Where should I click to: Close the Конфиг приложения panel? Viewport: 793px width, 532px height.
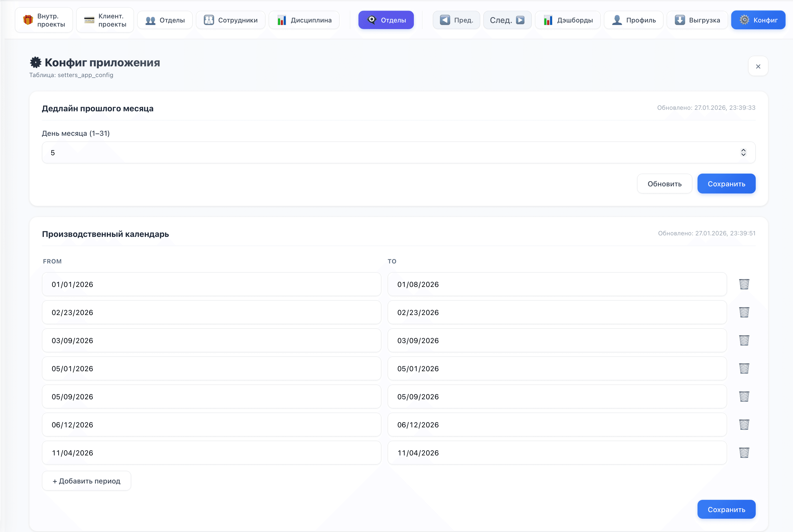click(x=758, y=66)
